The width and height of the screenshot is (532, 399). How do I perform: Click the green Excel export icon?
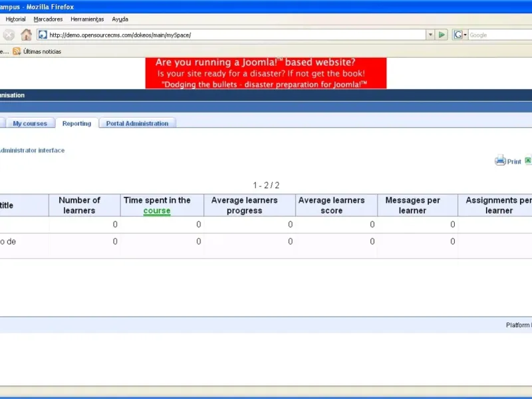pos(528,160)
